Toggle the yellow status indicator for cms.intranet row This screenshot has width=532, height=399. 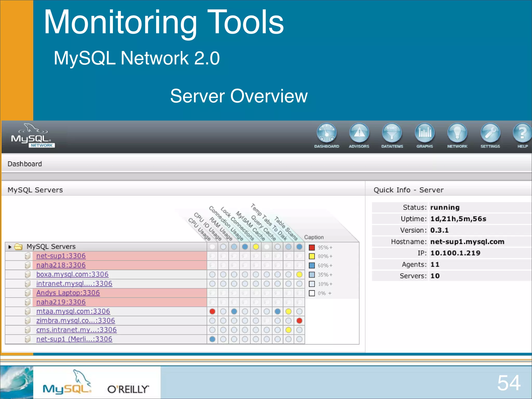point(288,330)
